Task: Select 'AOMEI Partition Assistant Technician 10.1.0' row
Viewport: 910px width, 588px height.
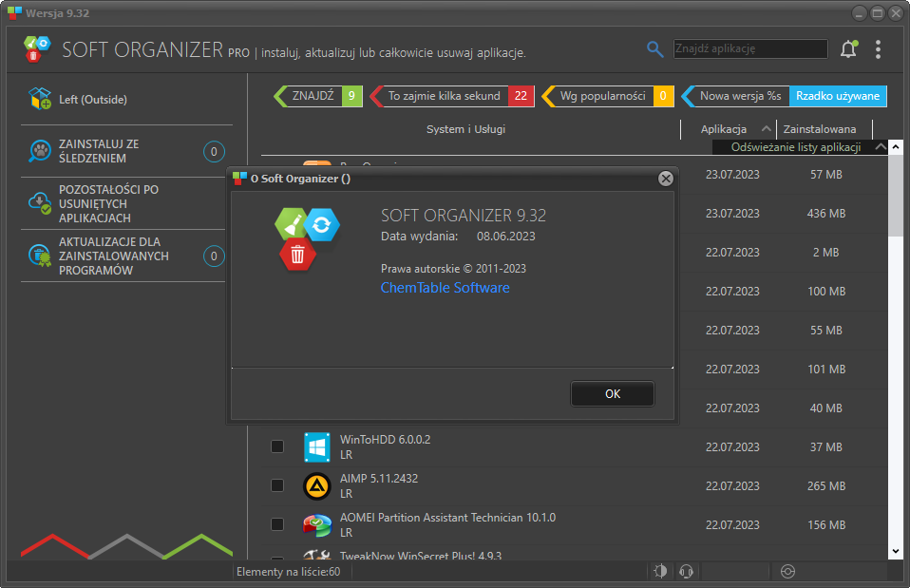Action: pyautogui.click(x=447, y=517)
